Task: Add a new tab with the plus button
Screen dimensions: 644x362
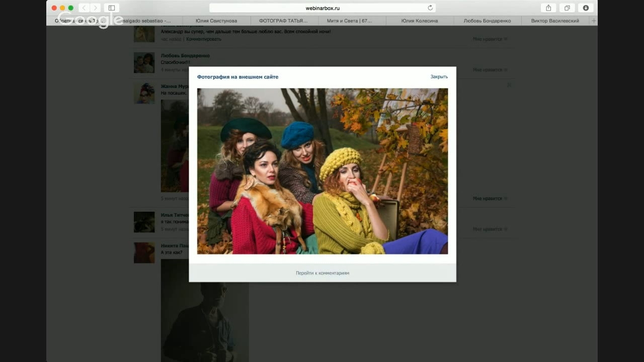Action: point(594,21)
